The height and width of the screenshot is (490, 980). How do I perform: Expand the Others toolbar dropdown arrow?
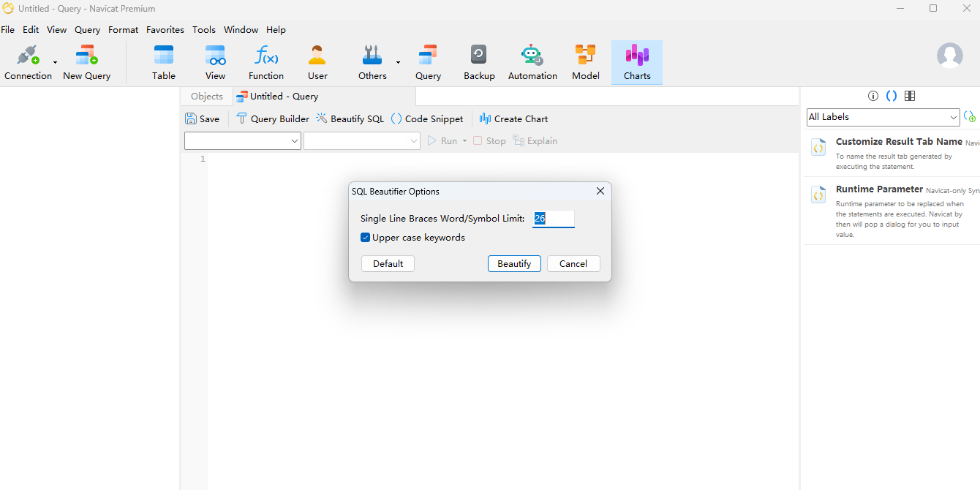click(398, 62)
